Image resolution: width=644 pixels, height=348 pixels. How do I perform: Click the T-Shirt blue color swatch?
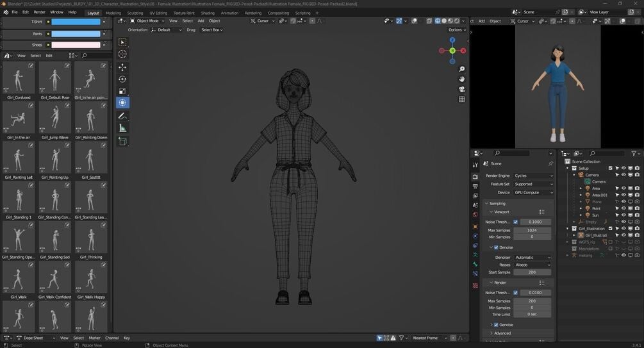click(76, 22)
